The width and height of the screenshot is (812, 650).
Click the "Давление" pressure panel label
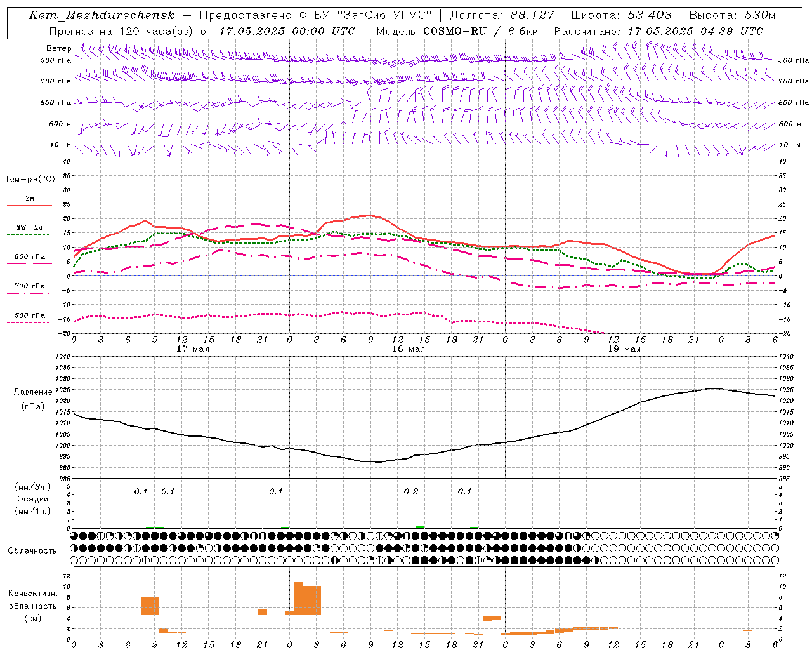point(33,392)
